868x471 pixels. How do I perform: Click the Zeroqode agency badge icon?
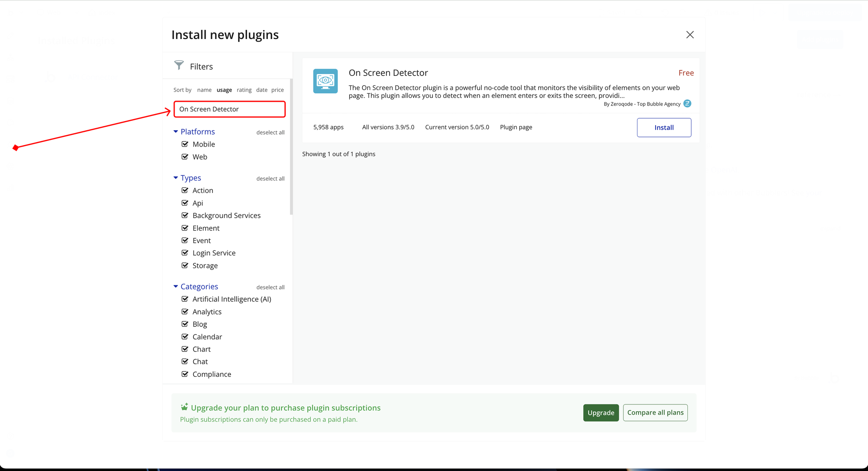point(687,103)
